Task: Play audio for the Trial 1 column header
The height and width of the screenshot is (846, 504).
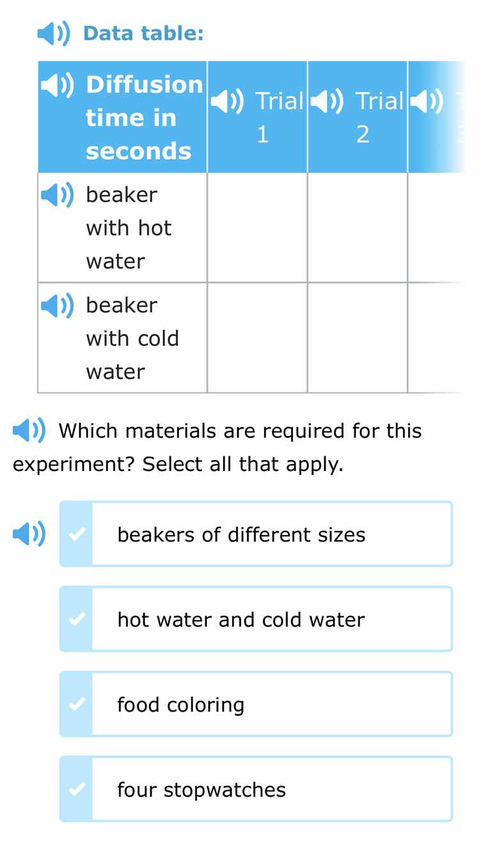Action: [227, 100]
